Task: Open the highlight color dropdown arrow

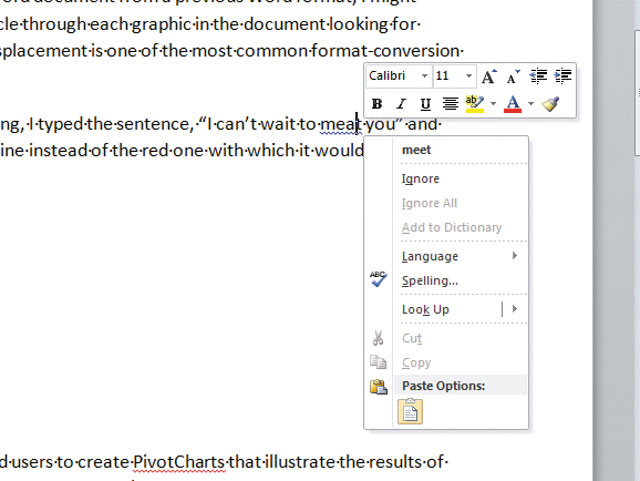Action: click(x=493, y=104)
